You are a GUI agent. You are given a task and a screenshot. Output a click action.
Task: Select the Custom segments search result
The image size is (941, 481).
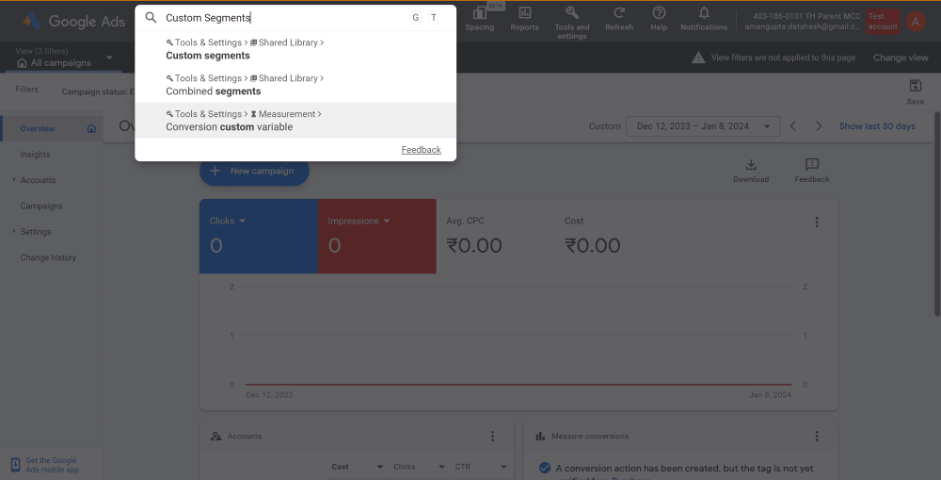coord(295,49)
